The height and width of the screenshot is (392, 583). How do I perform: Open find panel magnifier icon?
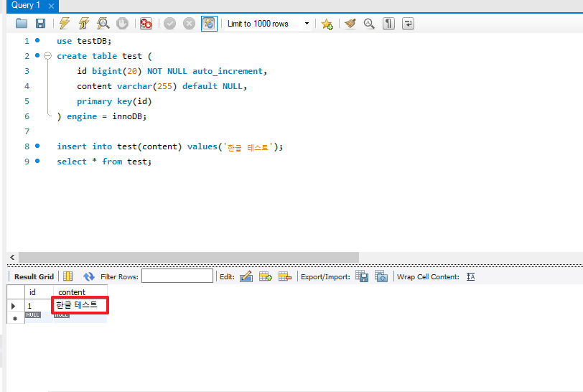pos(369,24)
